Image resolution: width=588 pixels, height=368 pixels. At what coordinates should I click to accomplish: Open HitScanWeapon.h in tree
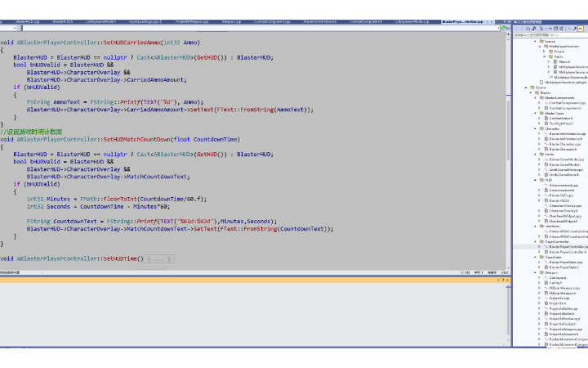click(x=563, y=293)
